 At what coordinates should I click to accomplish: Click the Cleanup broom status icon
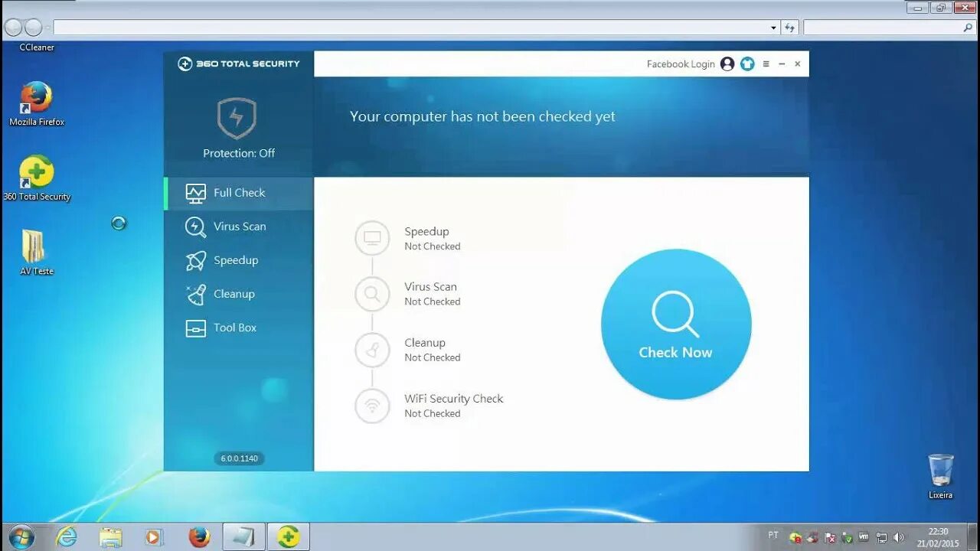[372, 350]
